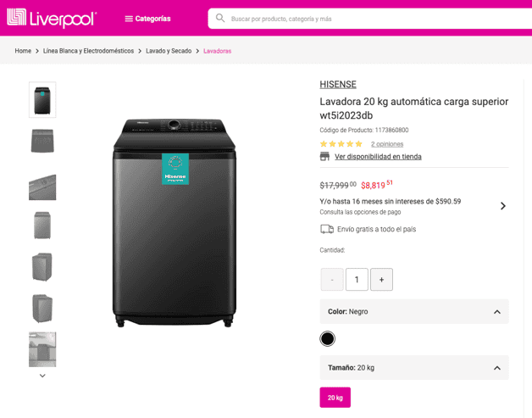The height and width of the screenshot is (418, 532).
Task: Go to Lavado y Secado breadcrumb
Action: 169,51
